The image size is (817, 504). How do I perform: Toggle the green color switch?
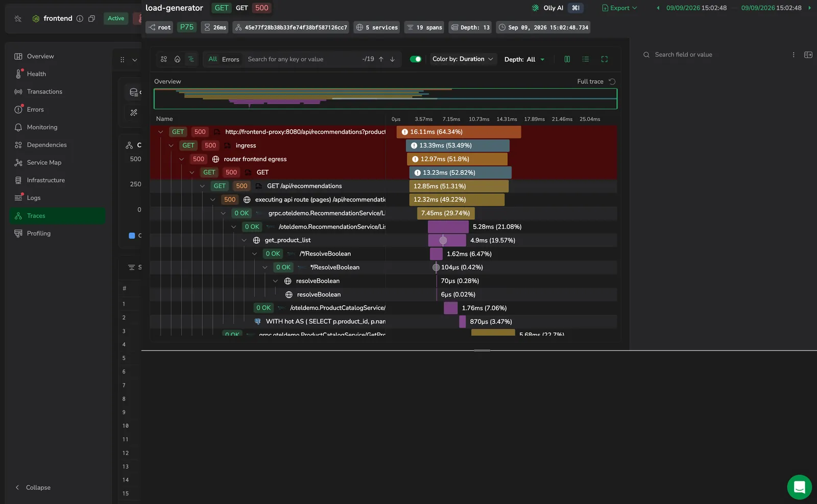pos(416,59)
